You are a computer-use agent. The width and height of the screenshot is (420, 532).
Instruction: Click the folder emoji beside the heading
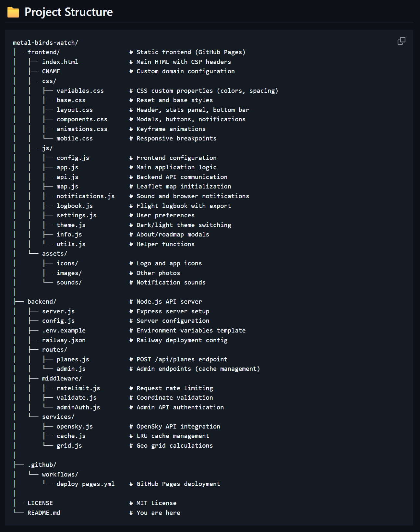[13, 12]
